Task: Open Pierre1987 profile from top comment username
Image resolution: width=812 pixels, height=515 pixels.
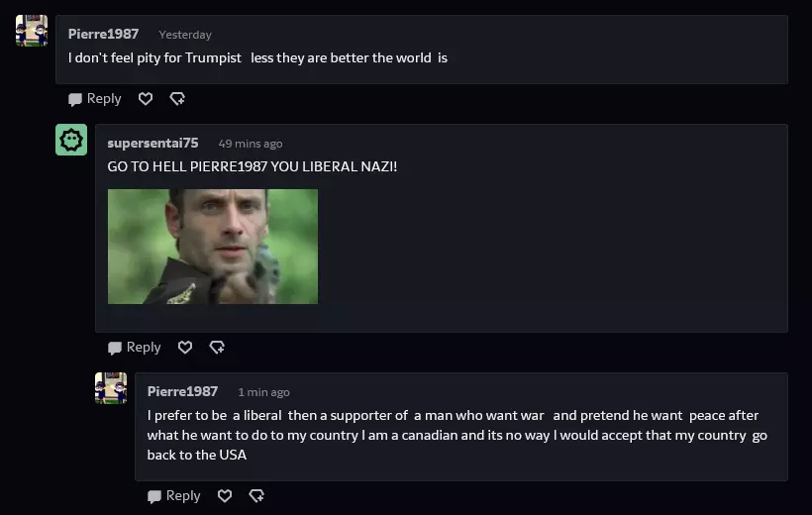Action: coord(104,35)
